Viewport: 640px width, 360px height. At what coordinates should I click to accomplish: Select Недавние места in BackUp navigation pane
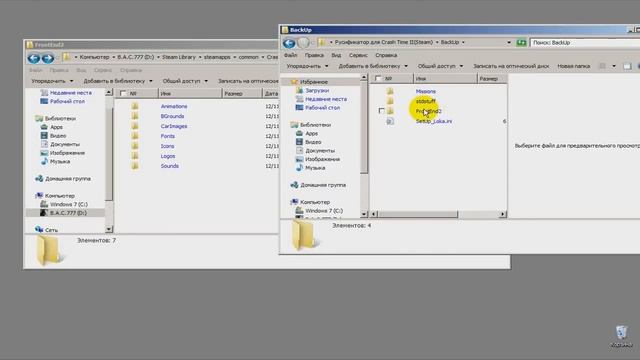point(326,99)
